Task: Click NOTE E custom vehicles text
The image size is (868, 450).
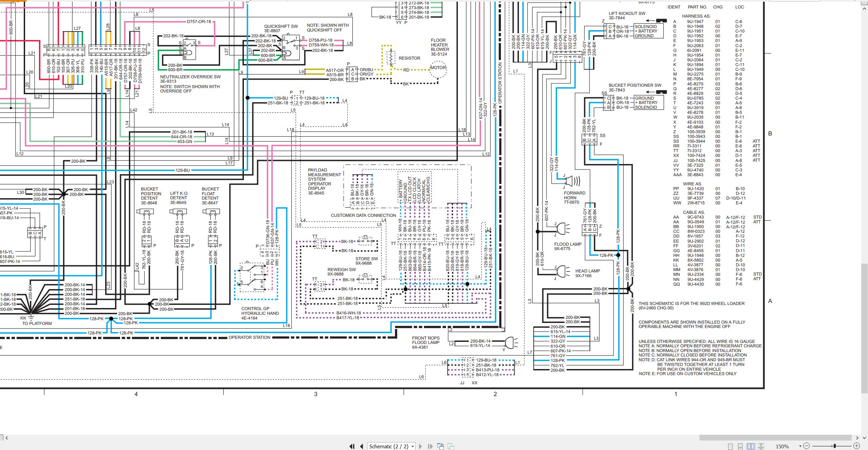Action: click(x=688, y=373)
